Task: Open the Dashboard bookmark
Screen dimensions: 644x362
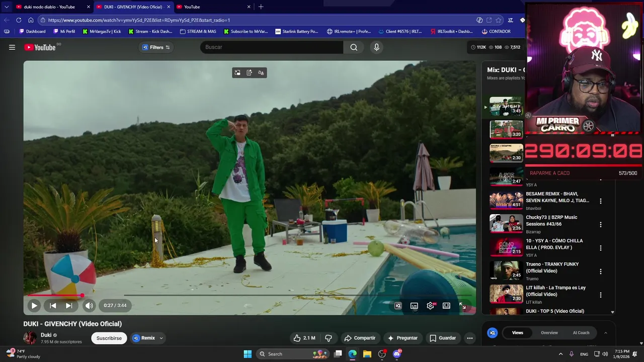Action: click(32, 31)
